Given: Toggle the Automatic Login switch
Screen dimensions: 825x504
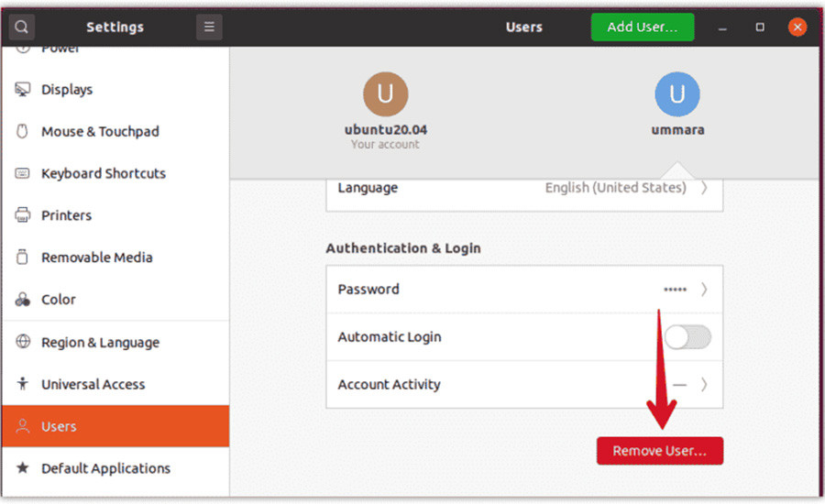Looking at the screenshot, I should click(687, 336).
